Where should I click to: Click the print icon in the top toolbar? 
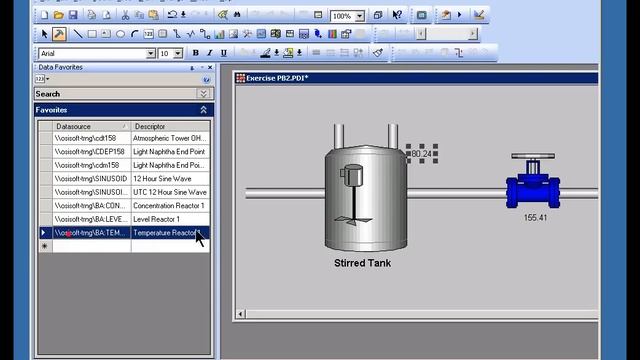tap(91, 16)
